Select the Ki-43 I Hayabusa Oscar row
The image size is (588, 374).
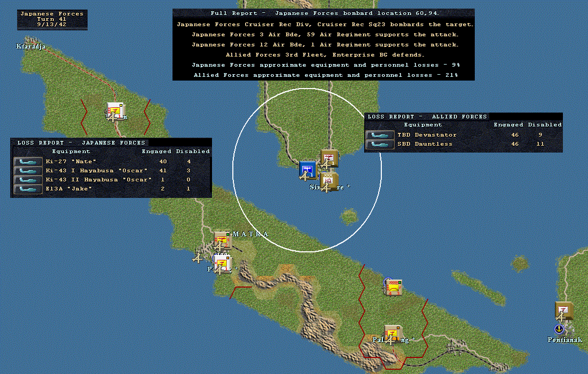[x=112, y=171]
